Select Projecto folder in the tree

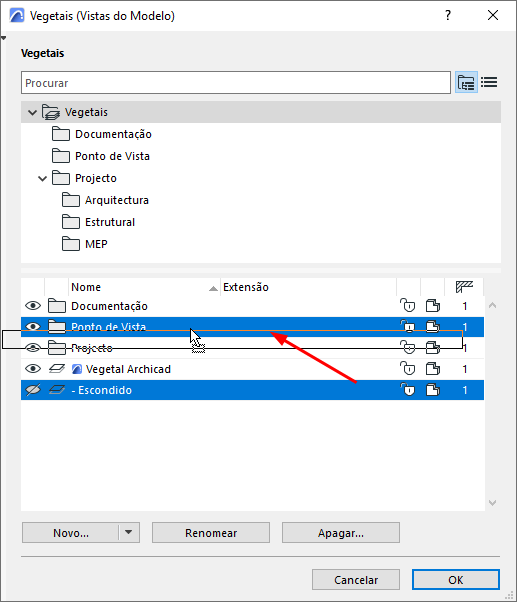tap(96, 178)
